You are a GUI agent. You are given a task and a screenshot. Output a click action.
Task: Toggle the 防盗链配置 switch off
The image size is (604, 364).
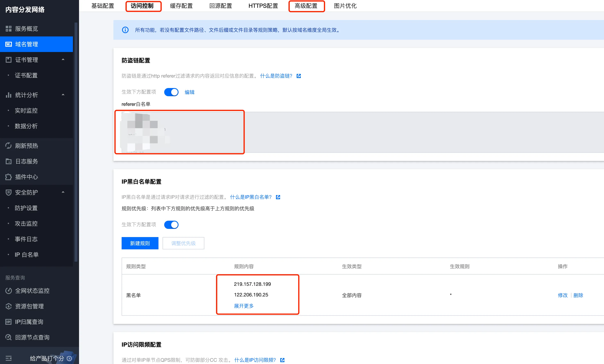[x=171, y=92]
